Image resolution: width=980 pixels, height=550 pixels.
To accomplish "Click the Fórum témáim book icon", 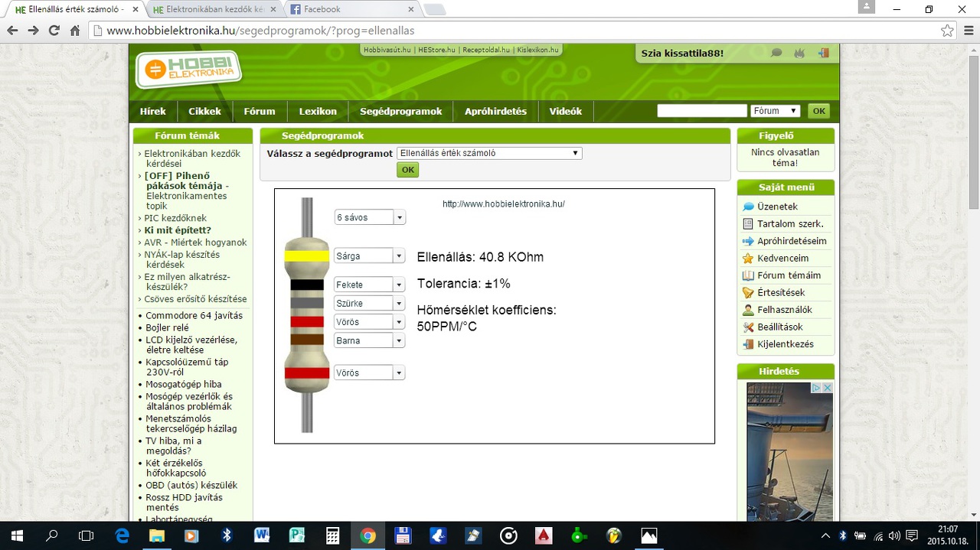I will 748,275.
